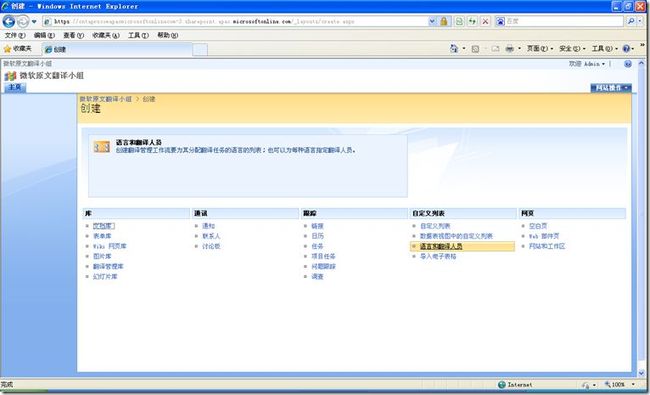Click the 导入电子表格 link

point(438,256)
